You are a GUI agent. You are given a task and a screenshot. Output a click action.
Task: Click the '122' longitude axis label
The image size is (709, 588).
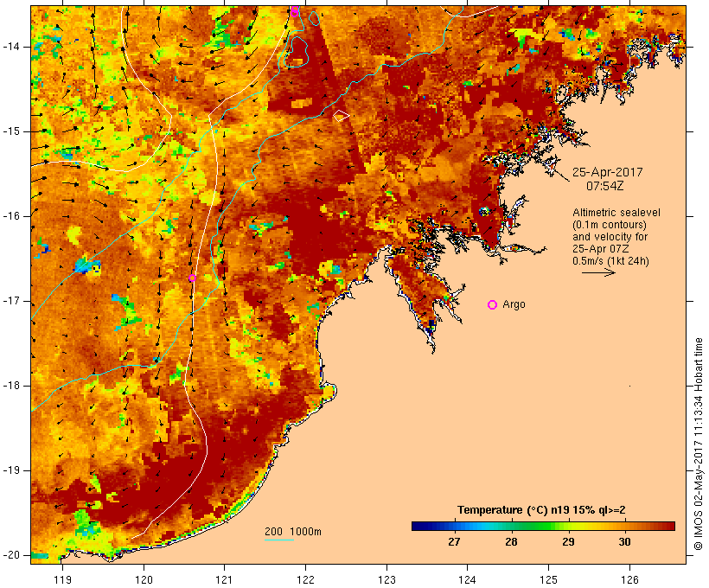pyautogui.click(x=306, y=580)
